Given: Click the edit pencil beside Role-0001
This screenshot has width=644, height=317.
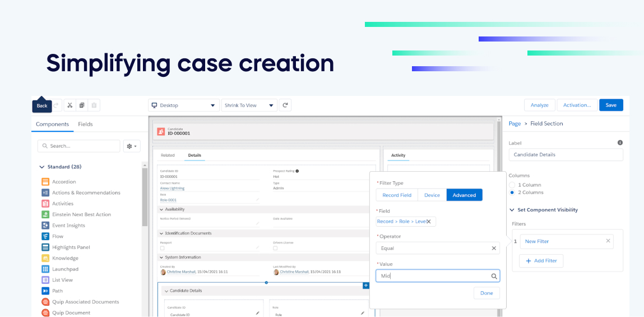Looking at the screenshot, I should pyautogui.click(x=257, y=199).
